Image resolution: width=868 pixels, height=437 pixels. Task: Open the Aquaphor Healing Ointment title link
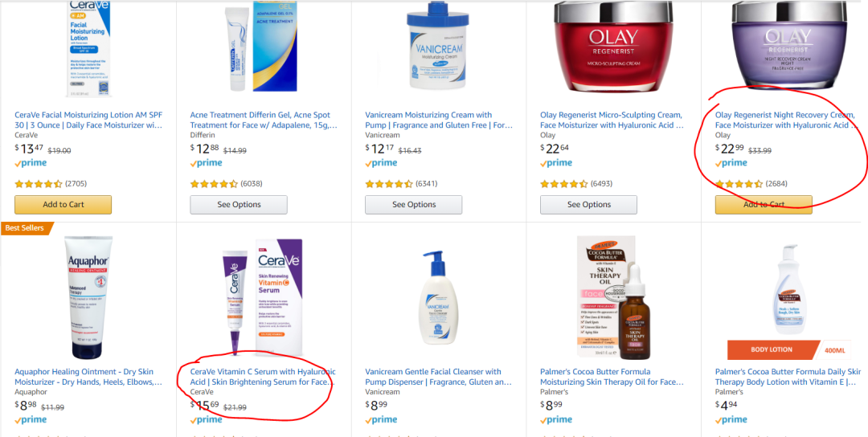click(x=88, y=377)
